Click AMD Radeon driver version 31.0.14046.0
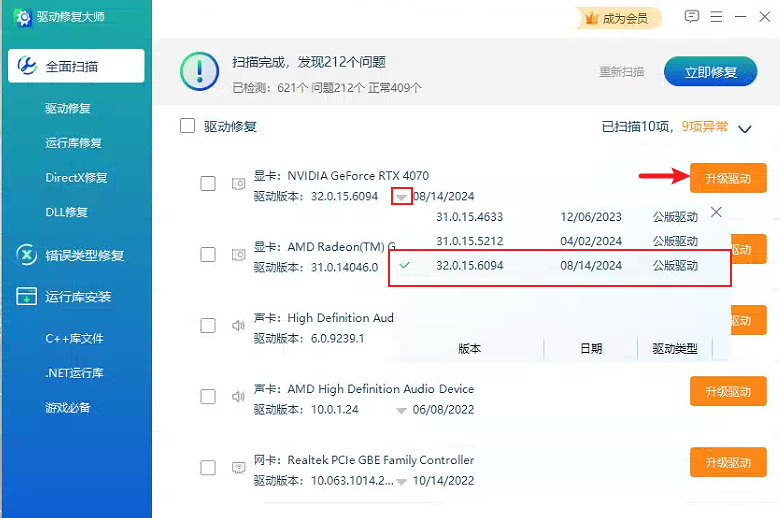 point(344,268)
